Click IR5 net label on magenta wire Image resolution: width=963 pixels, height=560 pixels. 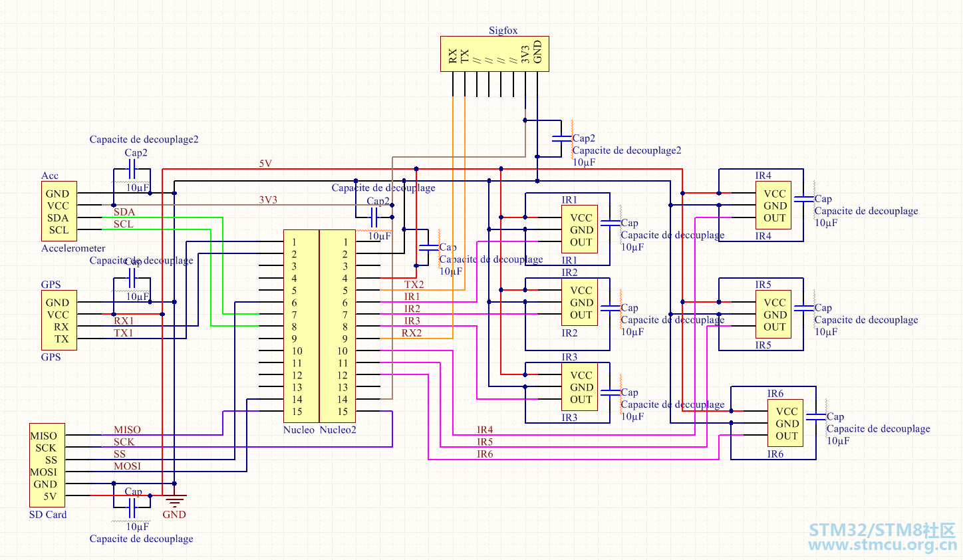click(x=485, y=442)
